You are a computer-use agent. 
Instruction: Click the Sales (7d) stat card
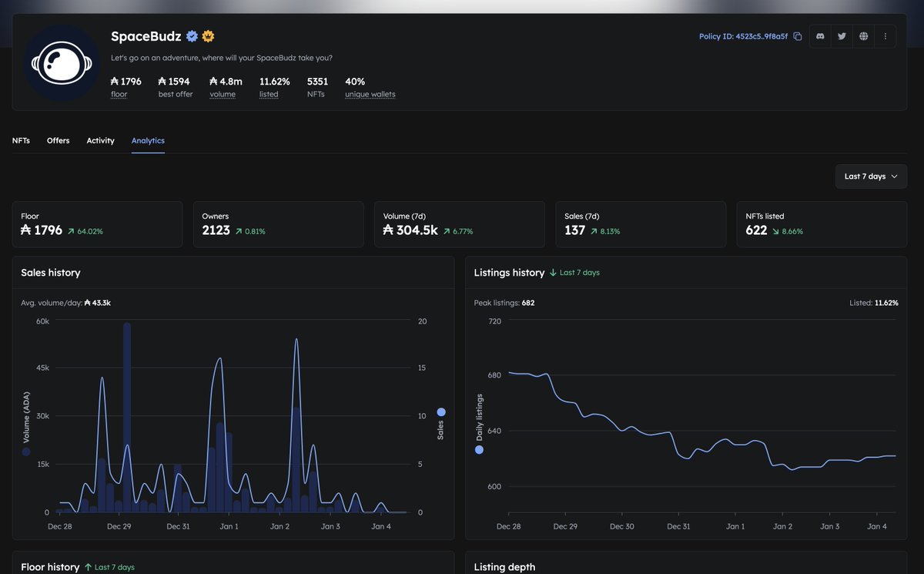641,224
